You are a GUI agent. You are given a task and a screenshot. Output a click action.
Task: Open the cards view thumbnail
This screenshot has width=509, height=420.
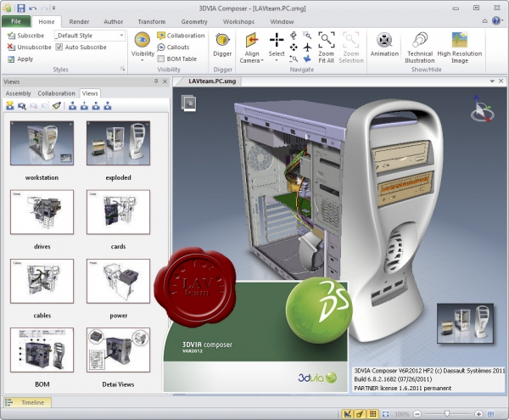118,212
